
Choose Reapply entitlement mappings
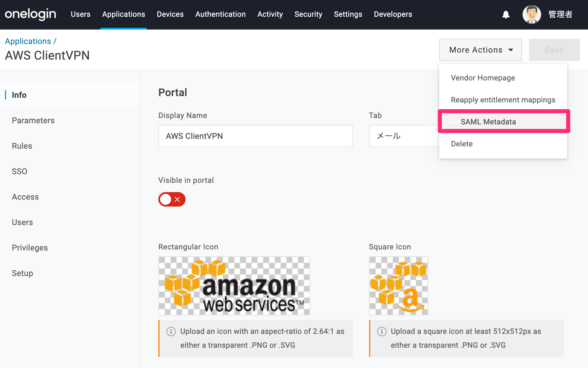click(x=503, y=100)
